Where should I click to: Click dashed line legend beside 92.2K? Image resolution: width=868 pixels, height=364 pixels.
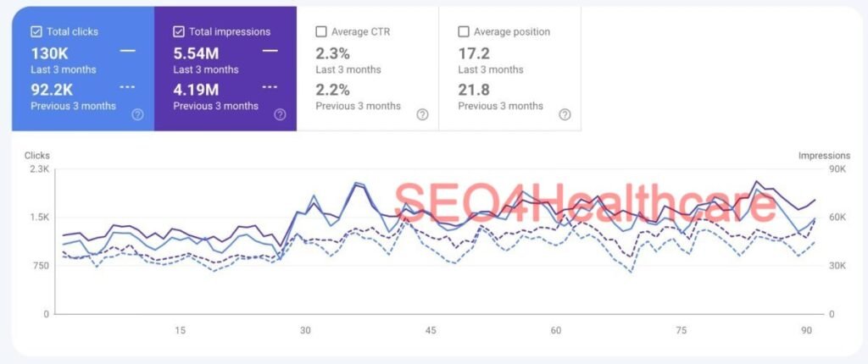coord(127,87)
